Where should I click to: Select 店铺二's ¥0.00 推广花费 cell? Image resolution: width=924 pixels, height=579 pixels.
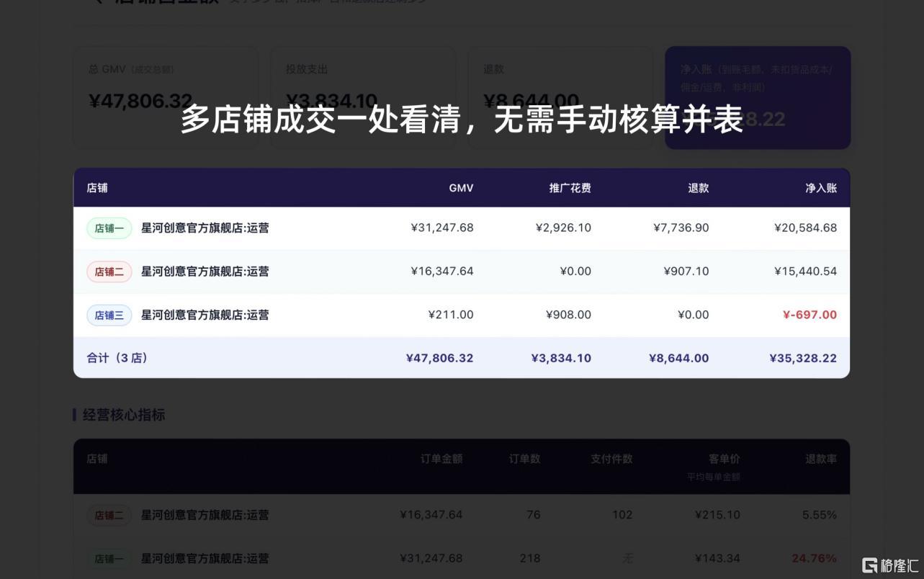(x=575, y=271)
